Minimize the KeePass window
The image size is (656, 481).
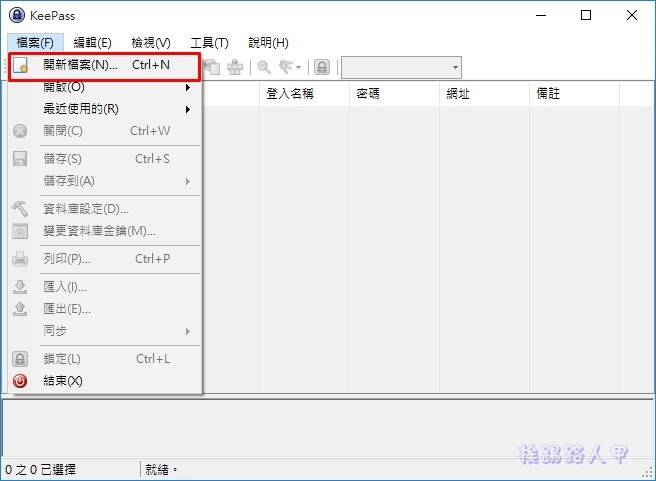coord(541,15)
